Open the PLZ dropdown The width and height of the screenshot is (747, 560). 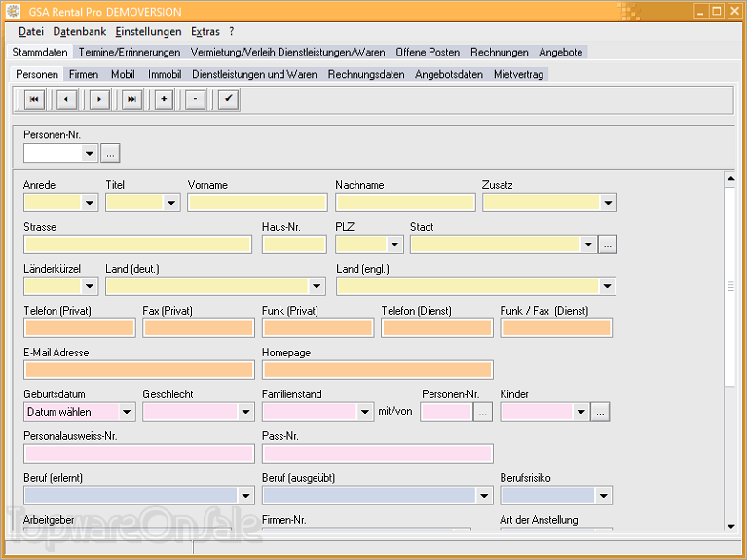pyautogui.click(x=394, y=244)
